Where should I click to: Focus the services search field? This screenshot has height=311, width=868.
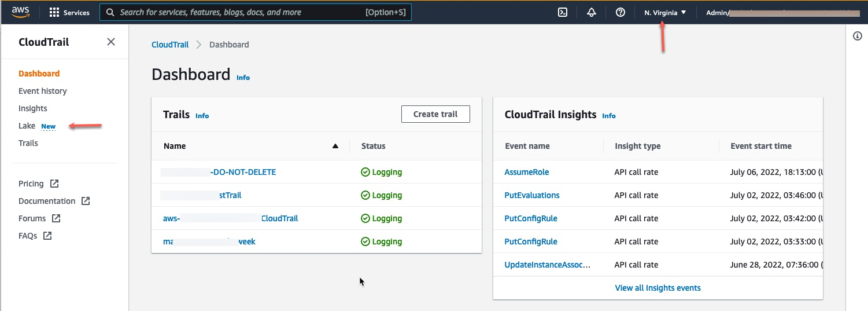pos(256,12)
